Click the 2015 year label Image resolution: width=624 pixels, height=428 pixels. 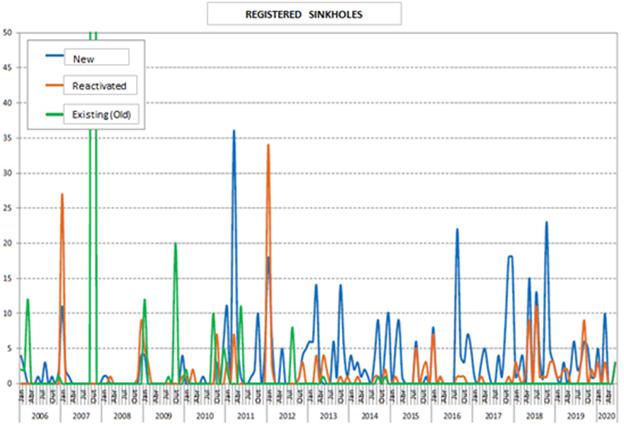point(411,416)
